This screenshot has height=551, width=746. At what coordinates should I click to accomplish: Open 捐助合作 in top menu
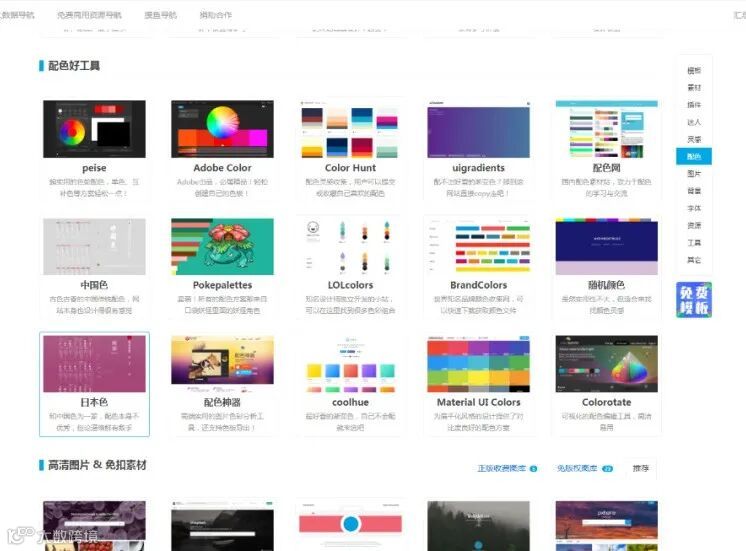click(216, 15)
